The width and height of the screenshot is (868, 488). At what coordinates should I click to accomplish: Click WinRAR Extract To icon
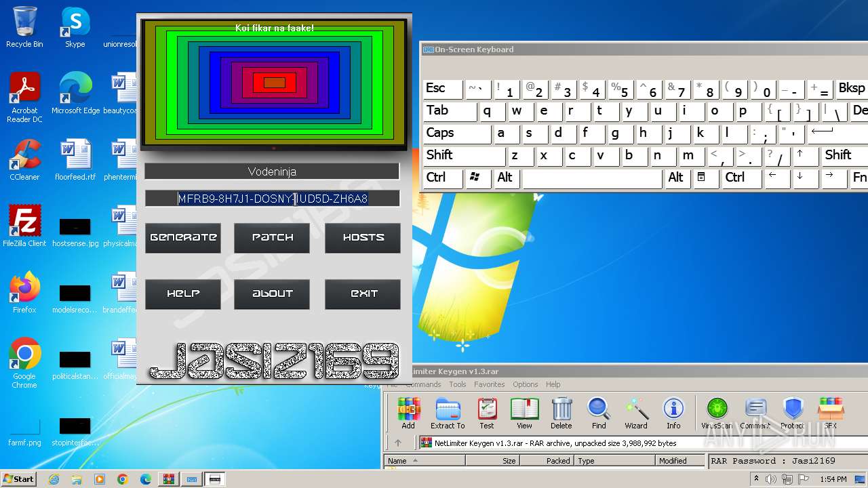pos(448,413)
